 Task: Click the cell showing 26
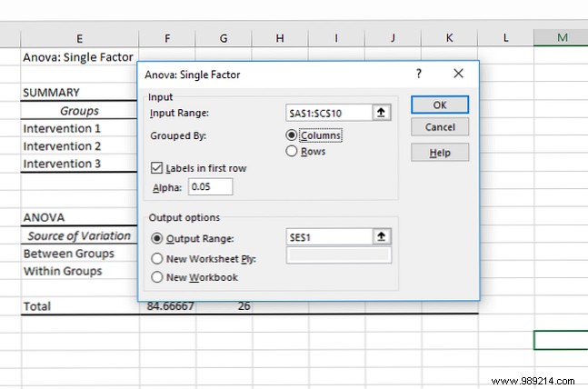point(224,307)
